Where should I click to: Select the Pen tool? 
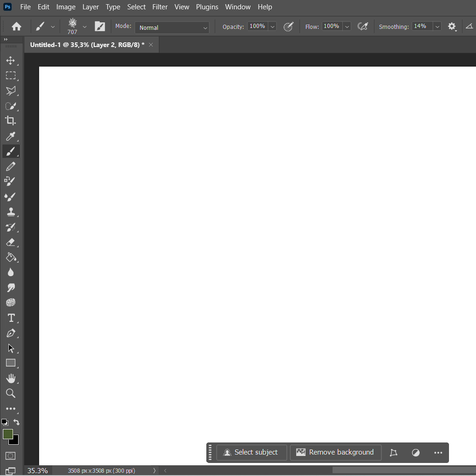pos(11,333)
